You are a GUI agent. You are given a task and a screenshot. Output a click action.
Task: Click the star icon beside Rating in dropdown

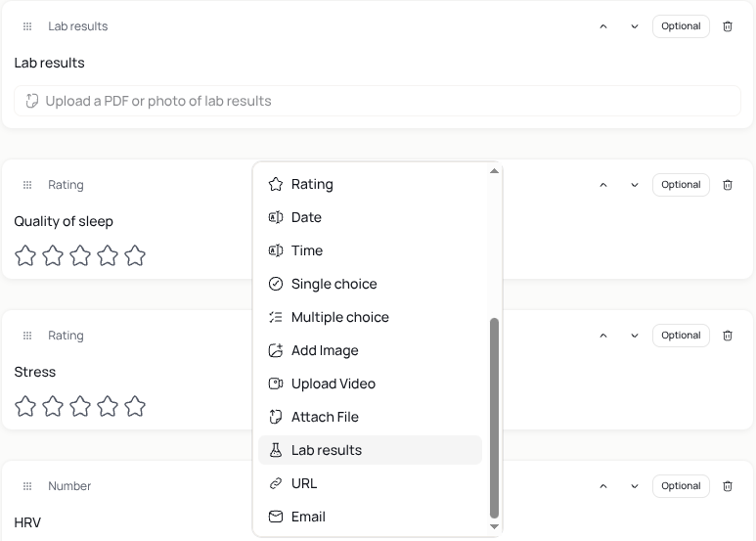276,184
